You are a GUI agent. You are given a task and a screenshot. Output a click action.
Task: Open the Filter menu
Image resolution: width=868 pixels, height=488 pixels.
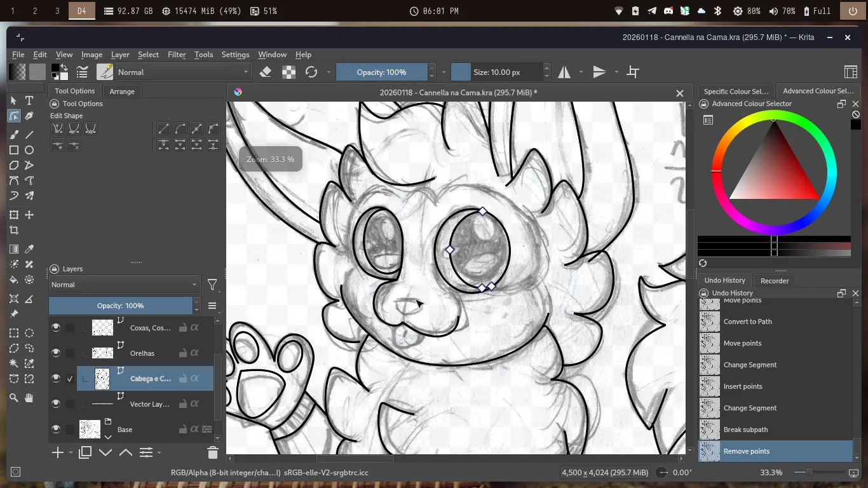177,55
